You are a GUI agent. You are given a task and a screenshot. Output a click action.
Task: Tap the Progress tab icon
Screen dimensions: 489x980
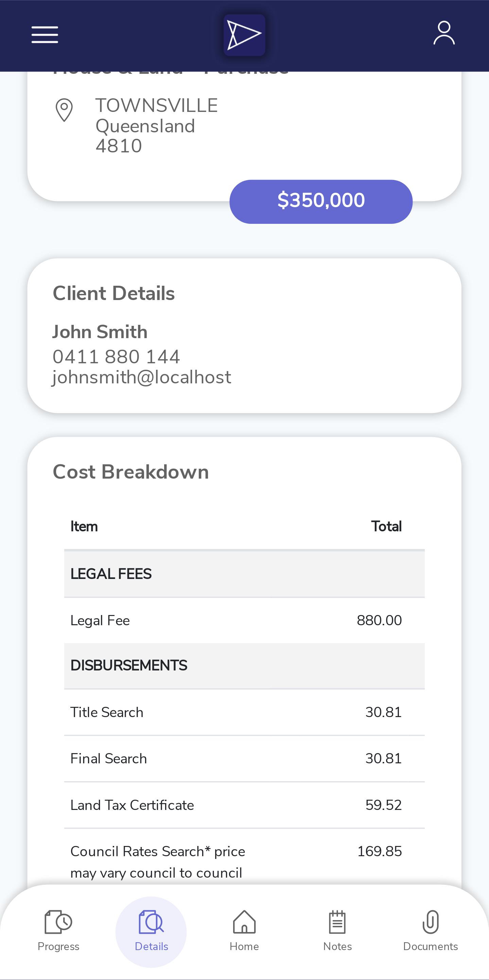coord(58,922)
